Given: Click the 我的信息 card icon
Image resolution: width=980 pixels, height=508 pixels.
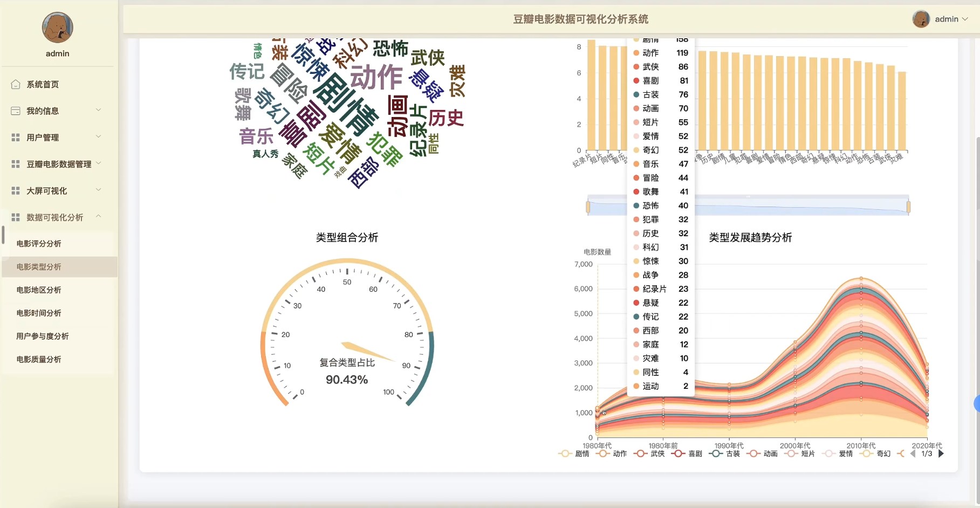Looking at the screenshot, I should tap(16, 111).
